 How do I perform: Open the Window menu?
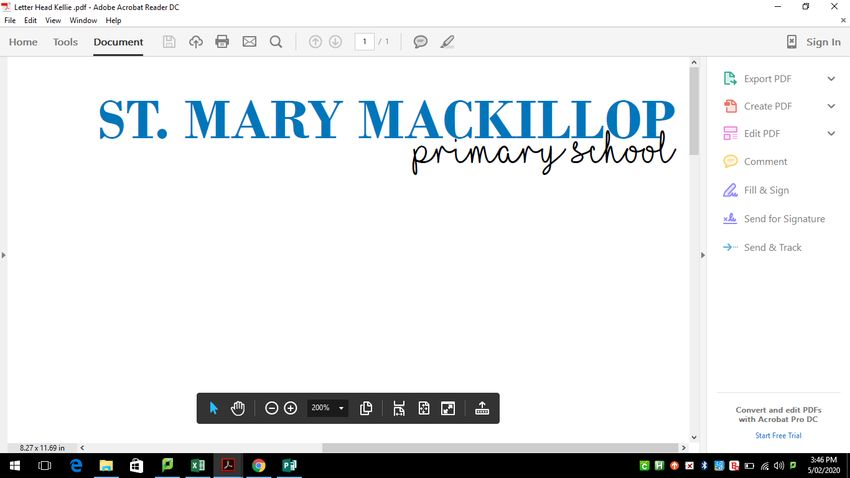pos(83,21)
